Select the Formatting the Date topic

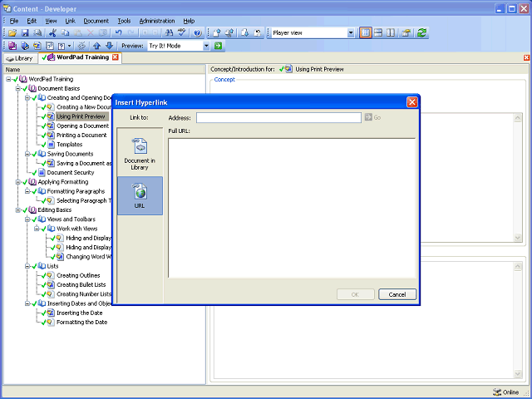(x=81, y=323)
